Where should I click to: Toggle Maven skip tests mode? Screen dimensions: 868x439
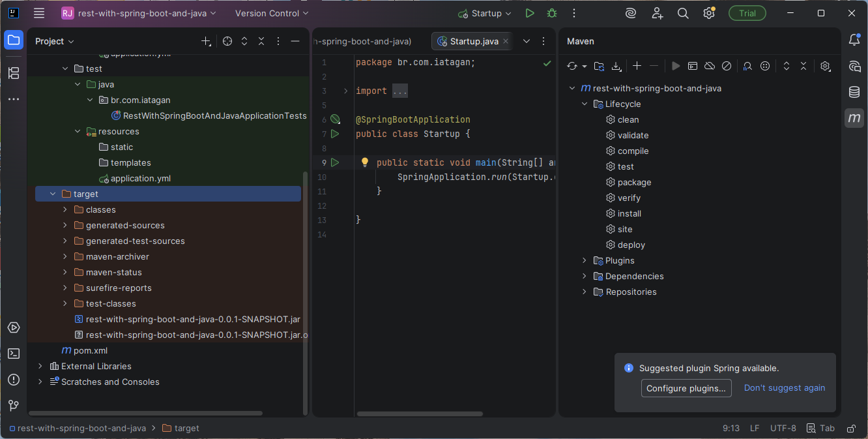click(727, 66)
